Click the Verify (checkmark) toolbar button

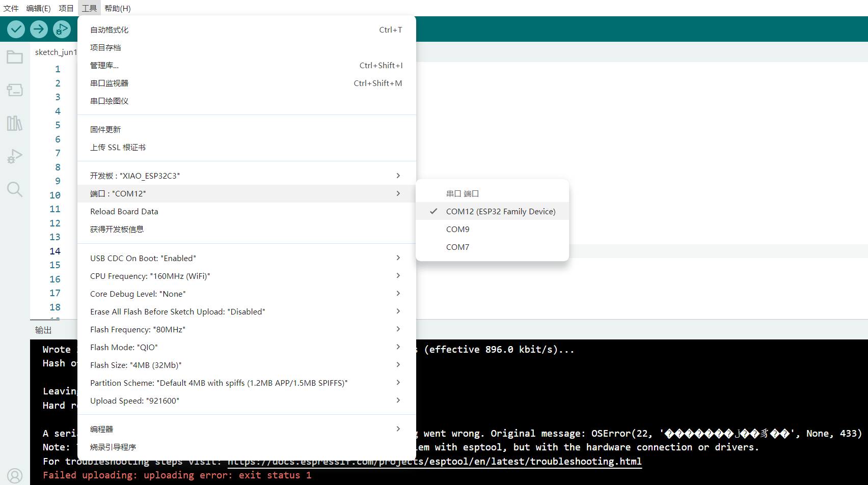[16, 29]
